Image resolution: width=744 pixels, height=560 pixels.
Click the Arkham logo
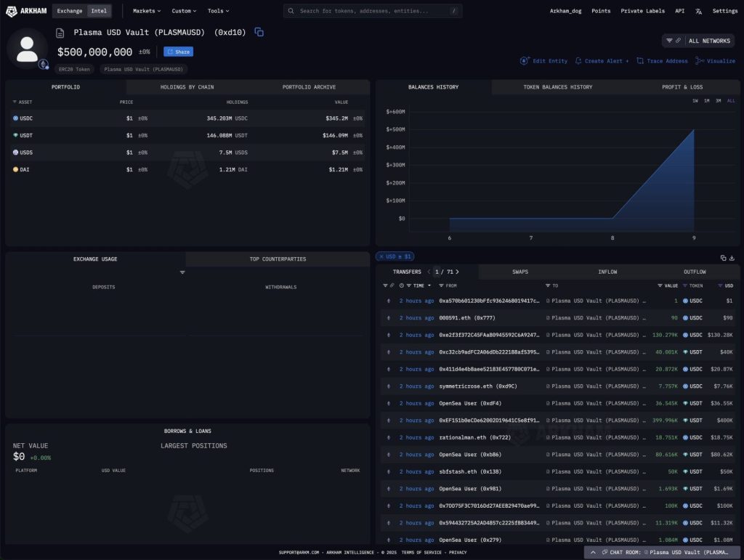pos(26,11)
